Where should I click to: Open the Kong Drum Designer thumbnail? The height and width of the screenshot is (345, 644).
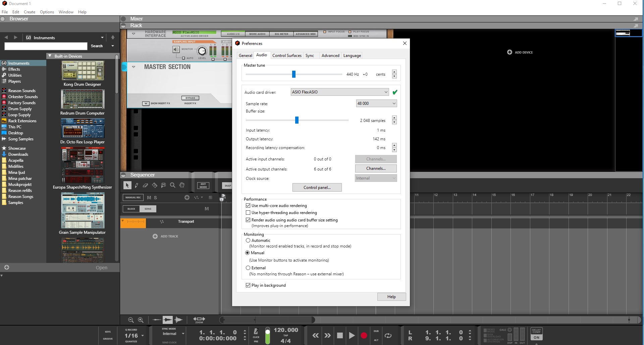click(x=83, y=71)
